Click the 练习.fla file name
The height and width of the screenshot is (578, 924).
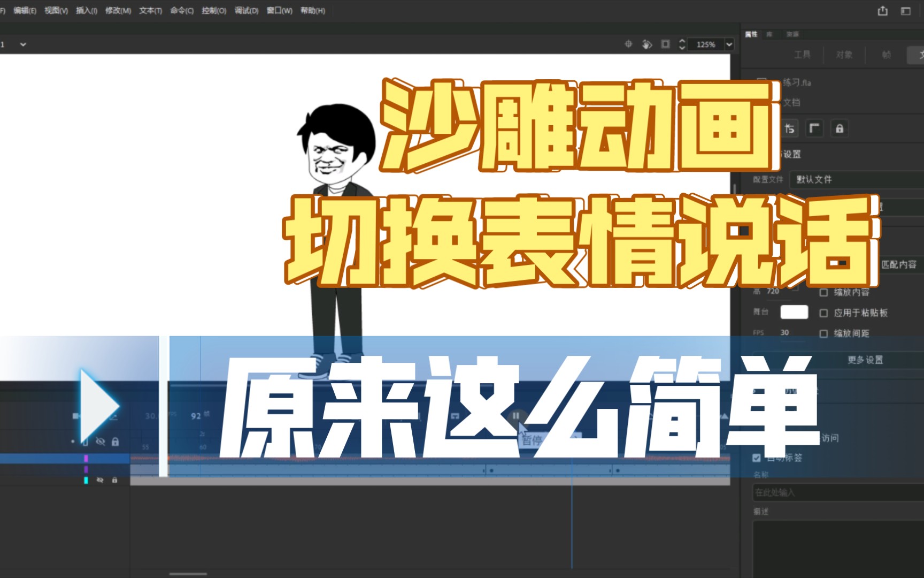pos(797,82)
